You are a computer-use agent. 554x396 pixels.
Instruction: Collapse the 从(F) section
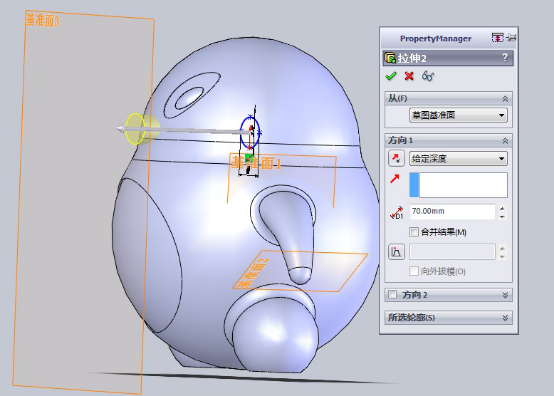[x=505, y=99]
